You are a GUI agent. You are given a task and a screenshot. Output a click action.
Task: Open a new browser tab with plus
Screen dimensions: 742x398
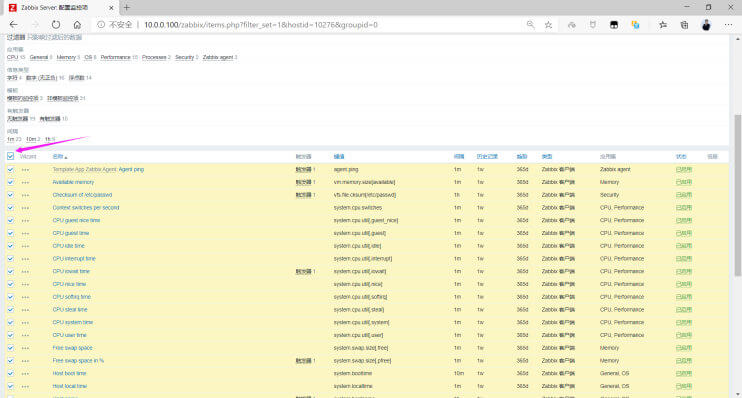pos(126,8)
